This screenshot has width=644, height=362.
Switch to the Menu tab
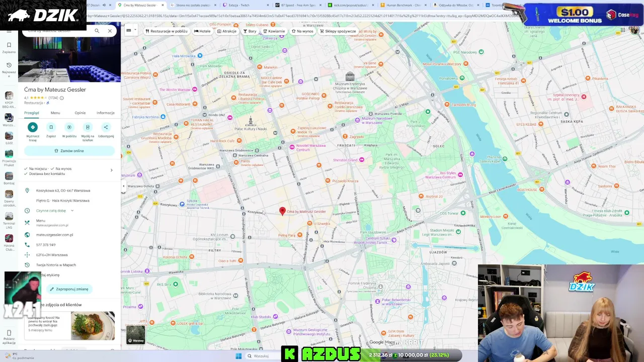(55, 113)
